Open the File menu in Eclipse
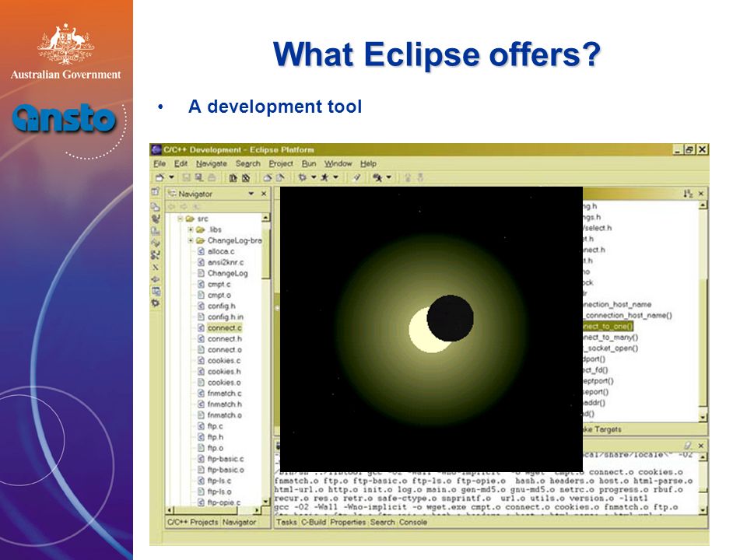 click(160, 163)
